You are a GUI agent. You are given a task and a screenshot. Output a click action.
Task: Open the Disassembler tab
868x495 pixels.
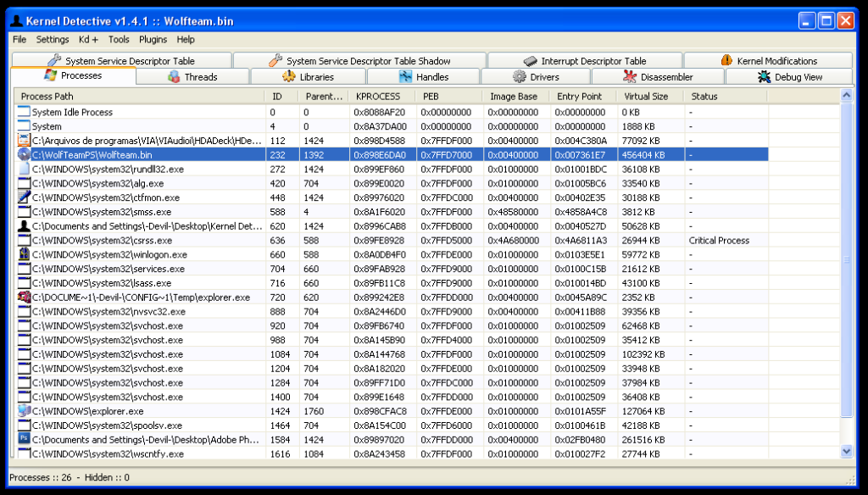658,77
